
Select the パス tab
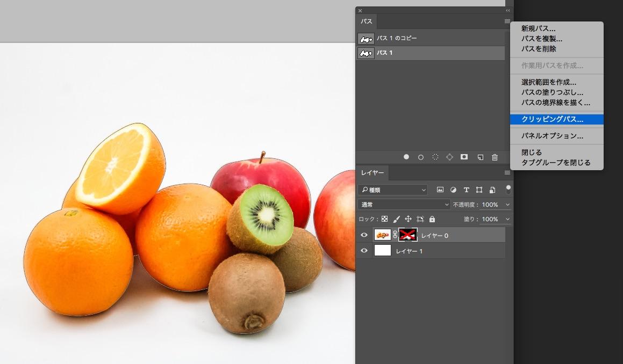coord(367,21)
